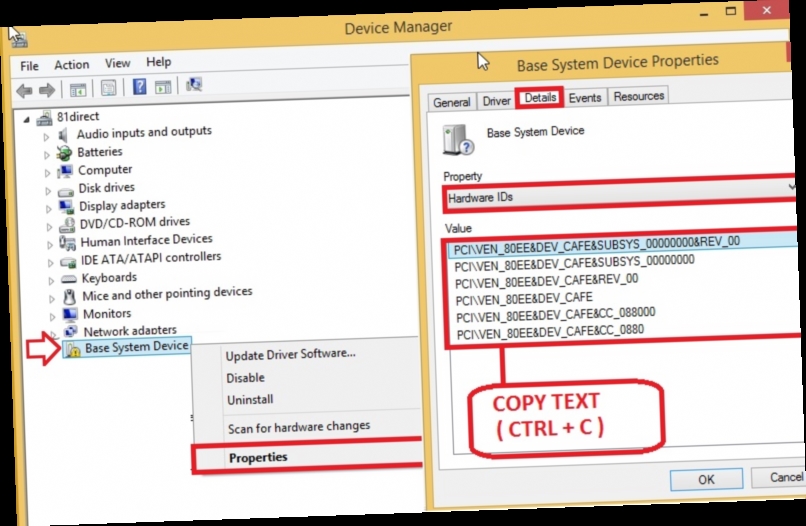Expand the Human Interface Devices category
Screen dimensions: 806x526
50,245
